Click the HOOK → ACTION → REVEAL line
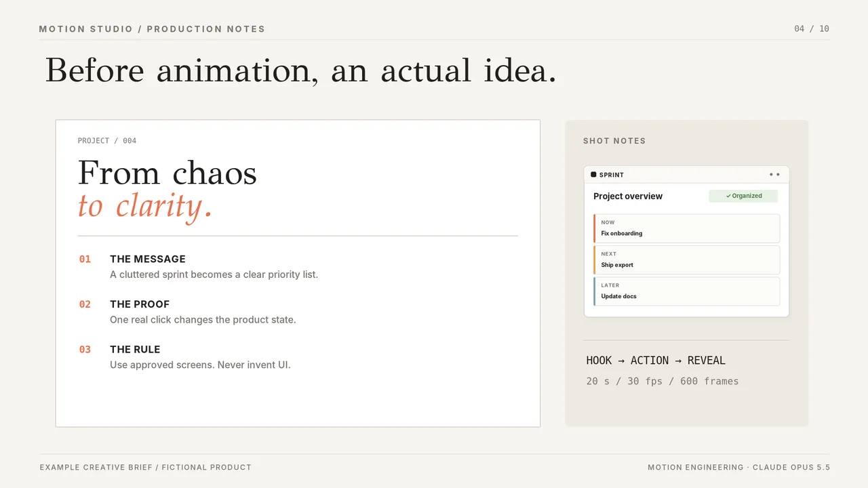The width and height of the screenshot is (868, 488). [656, 361]
